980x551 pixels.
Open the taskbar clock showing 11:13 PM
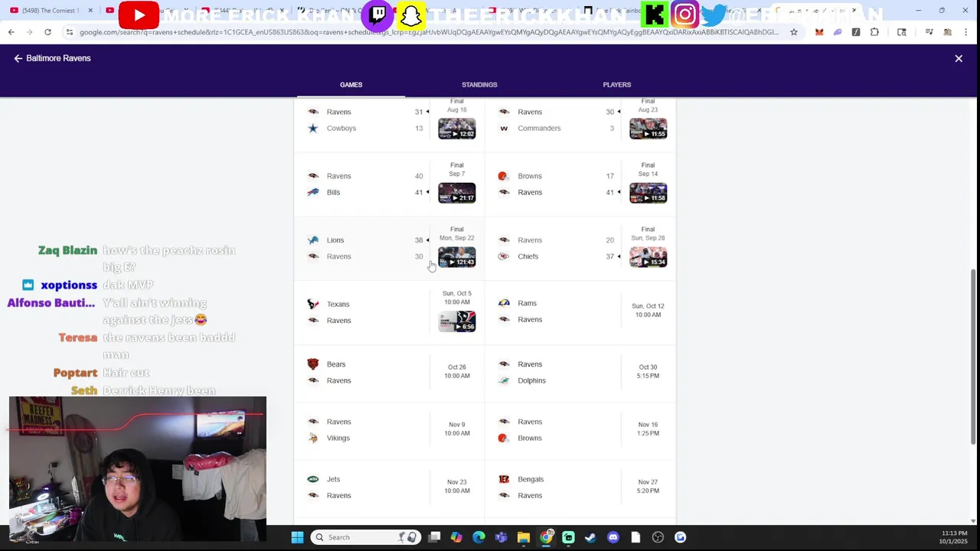click(x=953, y=537)
